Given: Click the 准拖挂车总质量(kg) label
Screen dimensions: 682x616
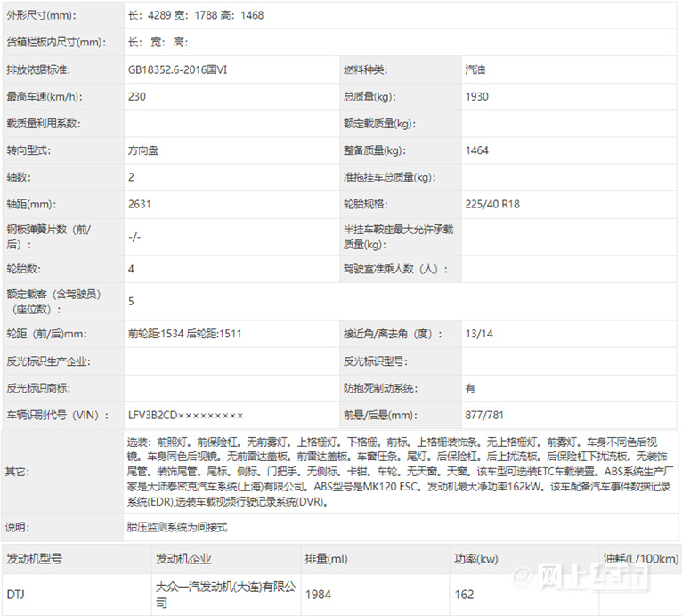Looking at the screenshot, I should (x=390, y=177).
